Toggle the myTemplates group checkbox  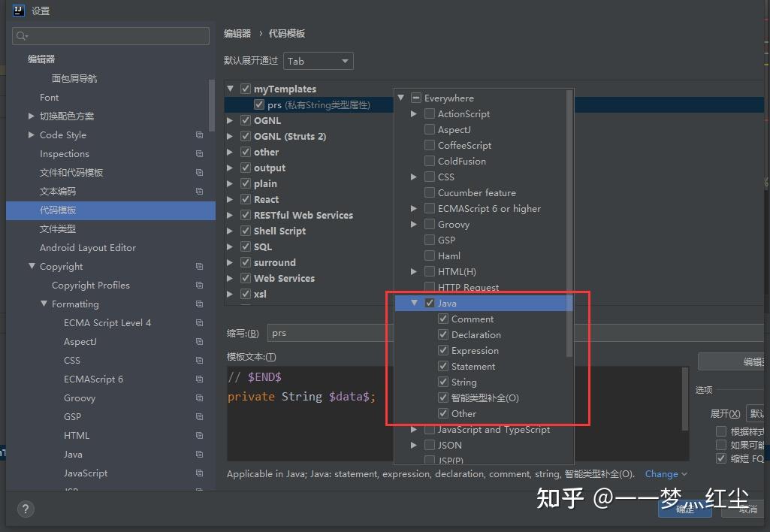[x=246, y=89]
